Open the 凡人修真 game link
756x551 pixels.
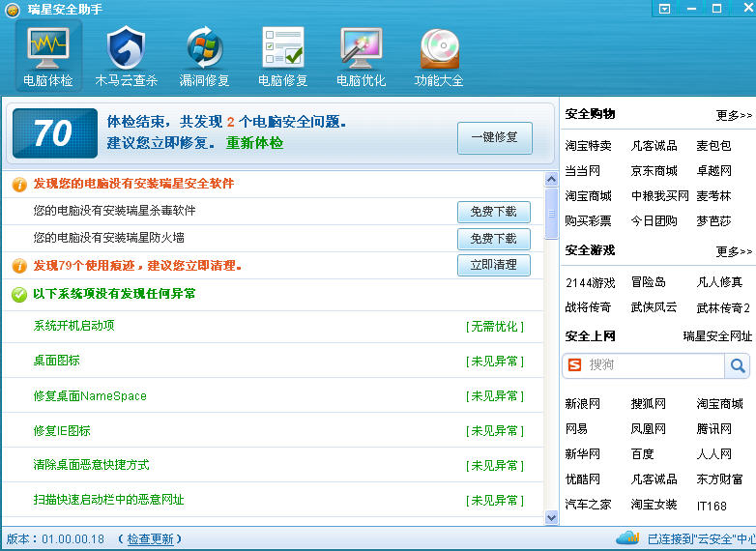pyautogui.click(x=719, y=282)
